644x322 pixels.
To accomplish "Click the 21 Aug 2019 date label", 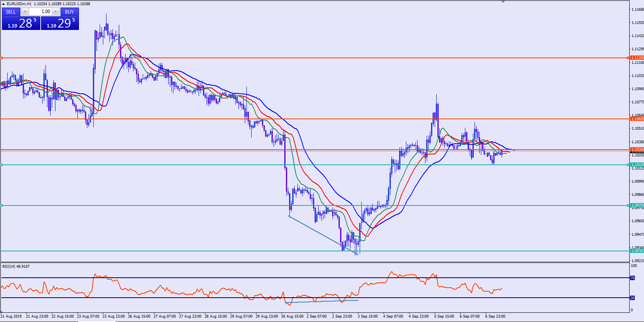I will click(x=11, y=316).
